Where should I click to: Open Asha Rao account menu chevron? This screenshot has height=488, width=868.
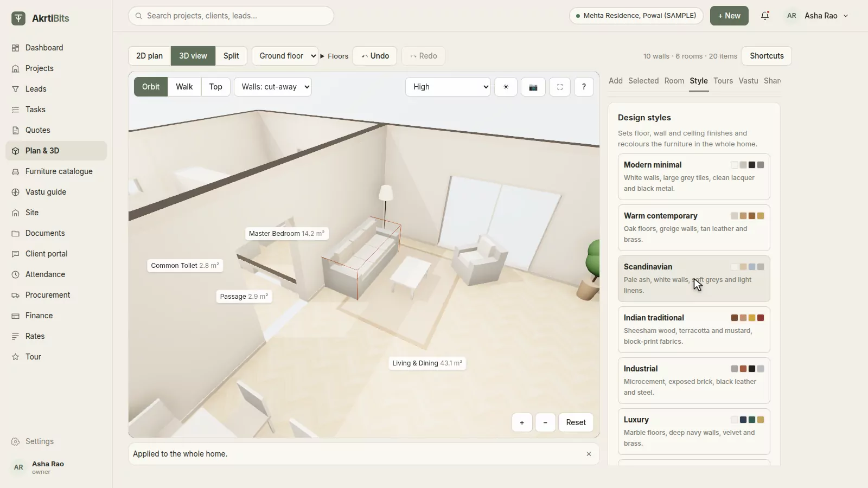coord(846,16)
